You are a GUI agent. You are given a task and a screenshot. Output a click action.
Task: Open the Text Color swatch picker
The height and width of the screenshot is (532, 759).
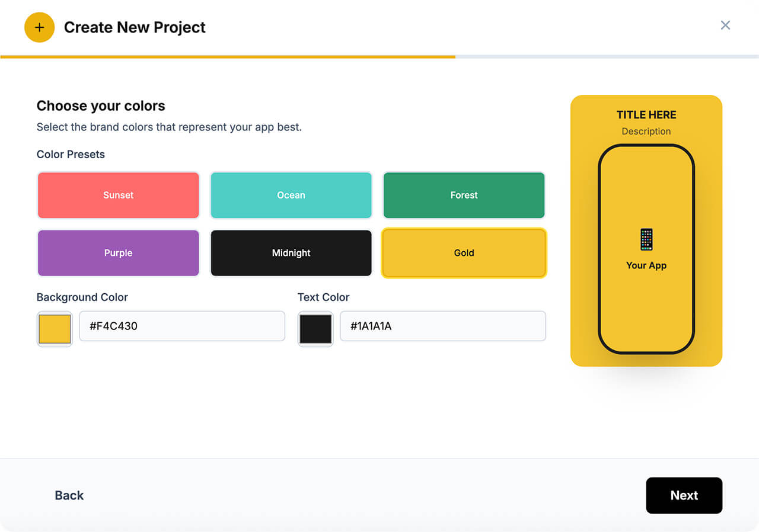[315, 329]
